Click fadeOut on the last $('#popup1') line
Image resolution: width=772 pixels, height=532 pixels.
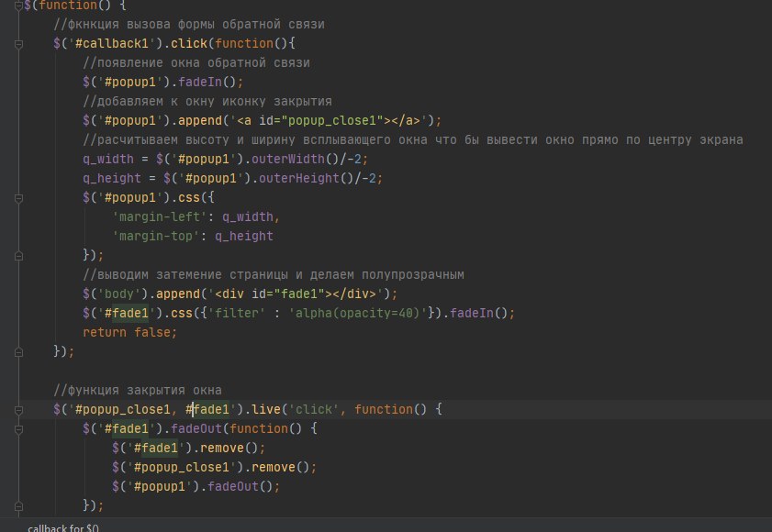(233, 486)
